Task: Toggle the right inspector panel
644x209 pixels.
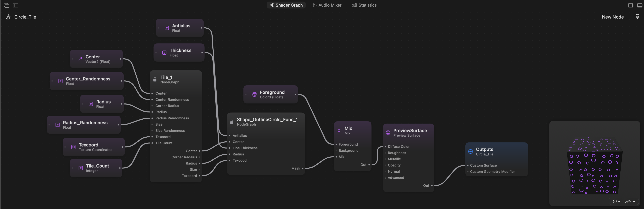Action: (630, 5)
